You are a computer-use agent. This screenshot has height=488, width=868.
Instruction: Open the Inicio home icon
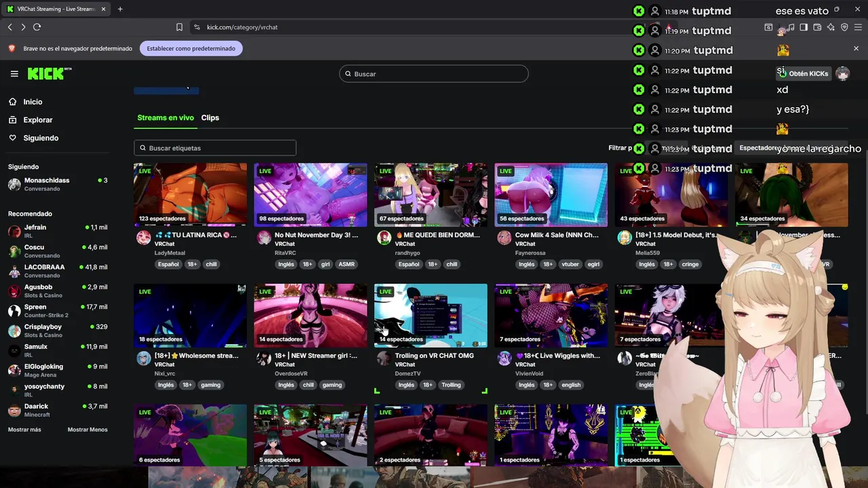click(x=12, y=102)
